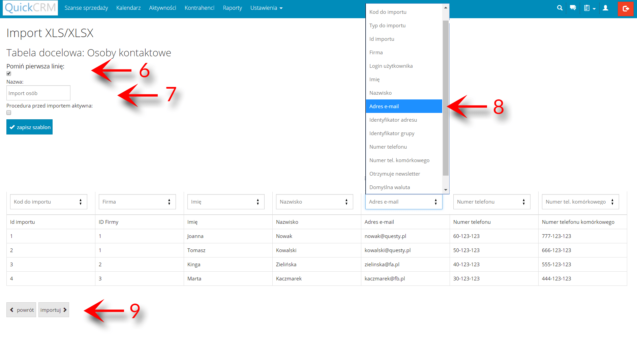Toggle the first-line skip checkbox off

coord(8,73)
